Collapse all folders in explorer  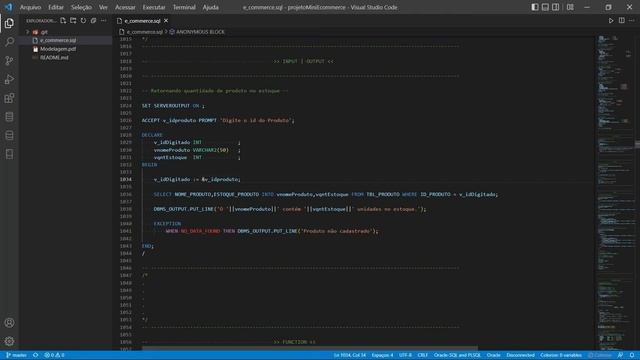(x=93, y=20)
